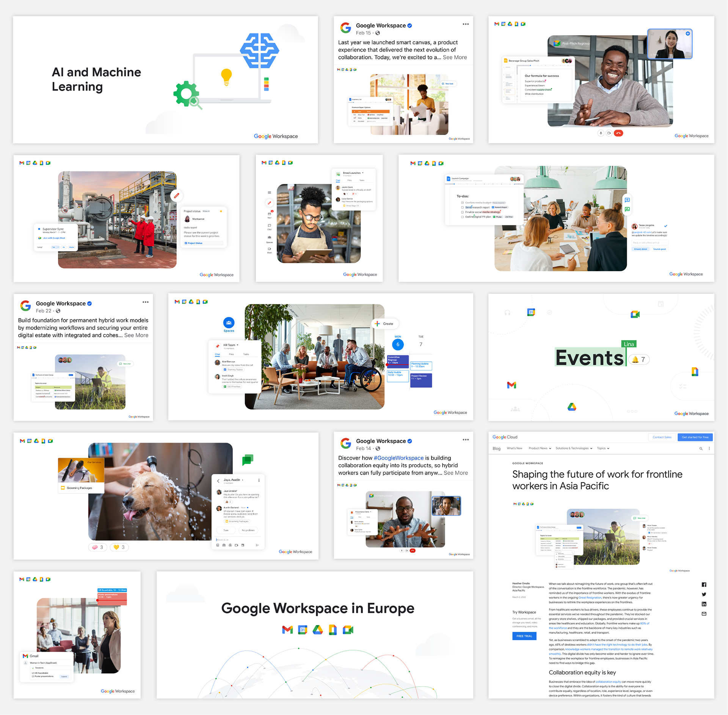Click the add comment icon beside meeting photo
Viewport: 728px width, 715px height.
(627, 200)
